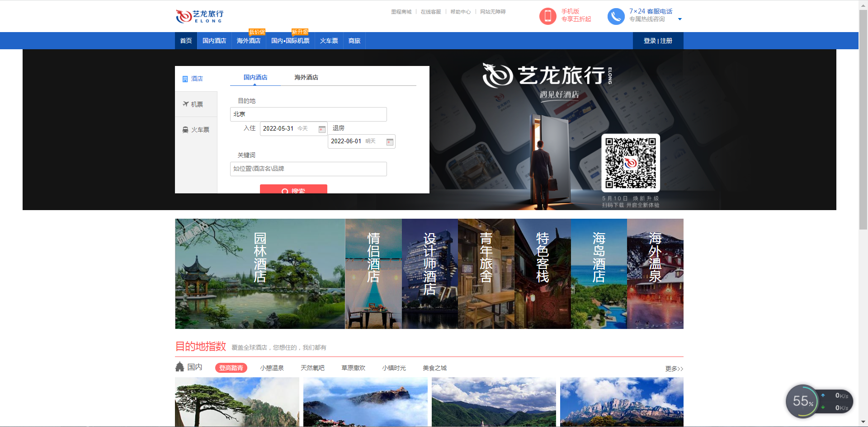Open 国内酒店 in the blue navigation bar

[214, 41]
